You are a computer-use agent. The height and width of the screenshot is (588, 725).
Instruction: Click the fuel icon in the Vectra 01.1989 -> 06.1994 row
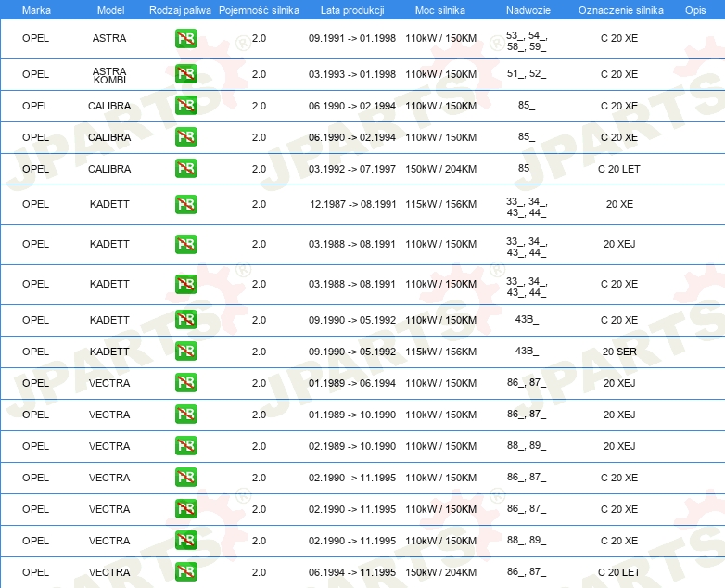pos(185,383)
